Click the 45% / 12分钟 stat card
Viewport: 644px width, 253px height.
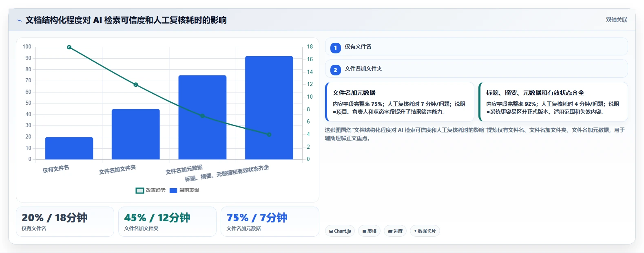(x=167, y=222)
